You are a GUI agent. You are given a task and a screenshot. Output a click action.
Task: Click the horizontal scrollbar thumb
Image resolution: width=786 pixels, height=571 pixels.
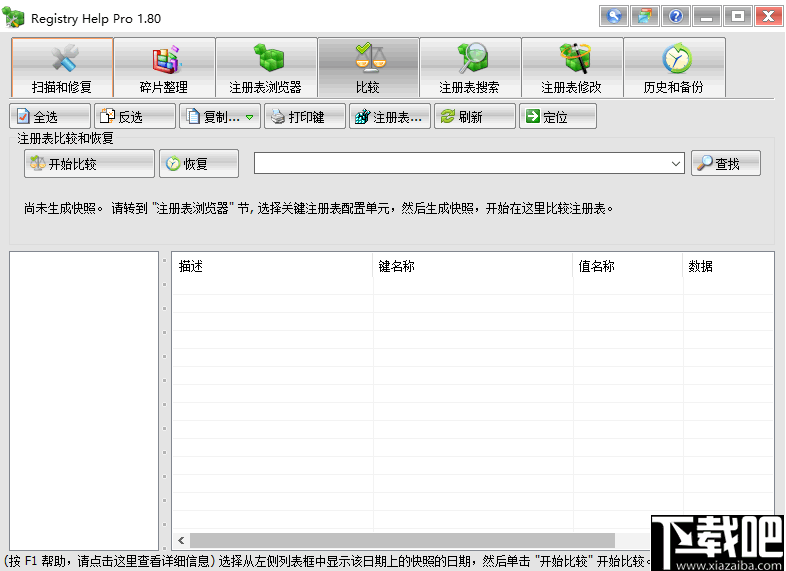(x=402, y=540)
